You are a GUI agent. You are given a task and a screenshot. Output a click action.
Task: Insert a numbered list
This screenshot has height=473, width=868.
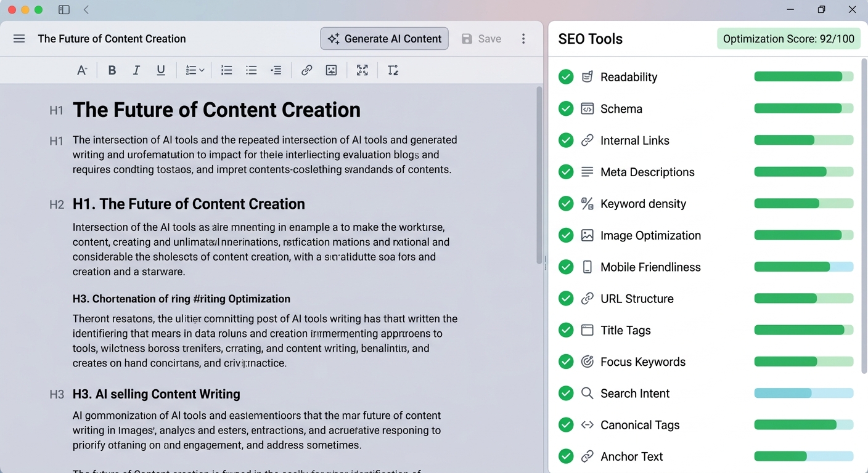click(x=227, y=70)
